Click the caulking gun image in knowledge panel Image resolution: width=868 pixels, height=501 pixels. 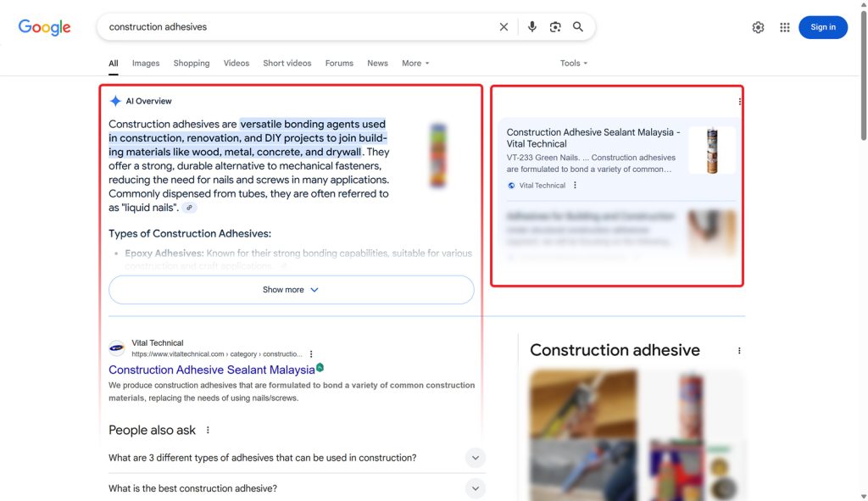[x=583, y=404]
